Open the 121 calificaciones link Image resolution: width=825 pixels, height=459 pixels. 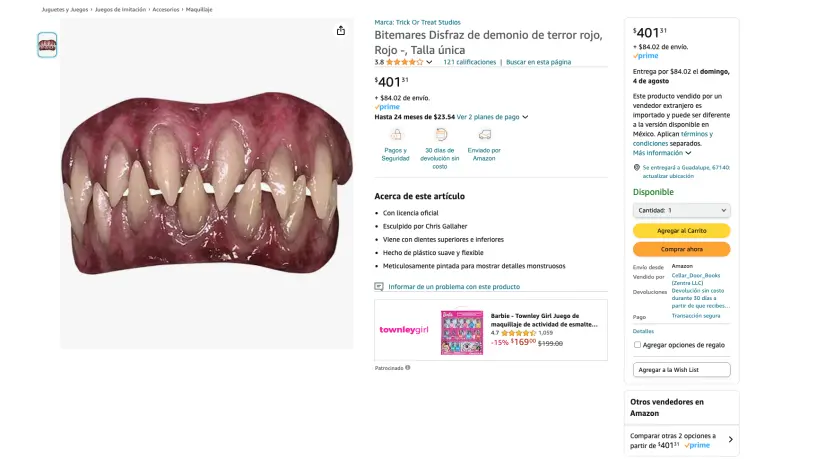(x=469, y=62)
